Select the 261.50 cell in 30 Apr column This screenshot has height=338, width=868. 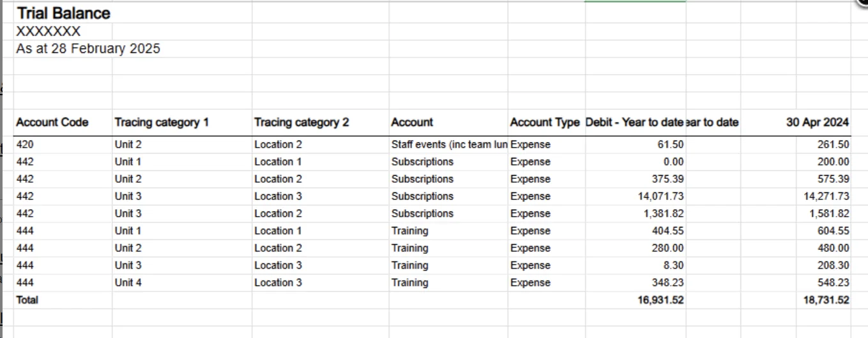coord(833,145)
